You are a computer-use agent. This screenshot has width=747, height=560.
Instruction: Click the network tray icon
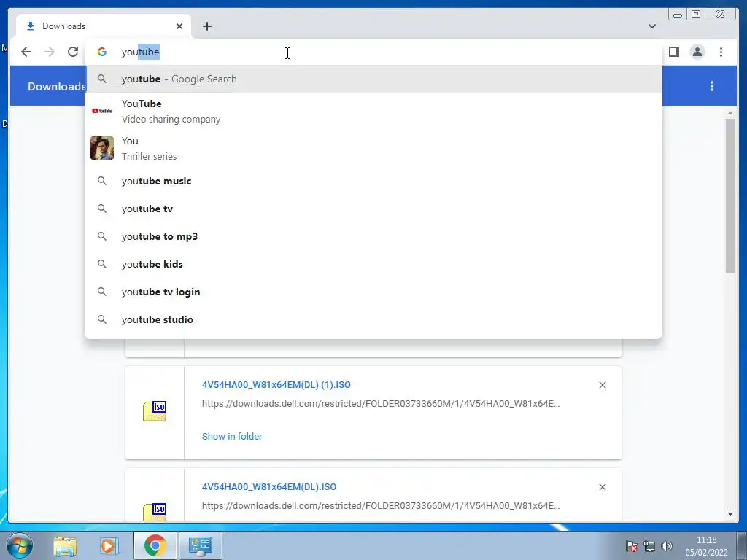(x=649, y=546)
